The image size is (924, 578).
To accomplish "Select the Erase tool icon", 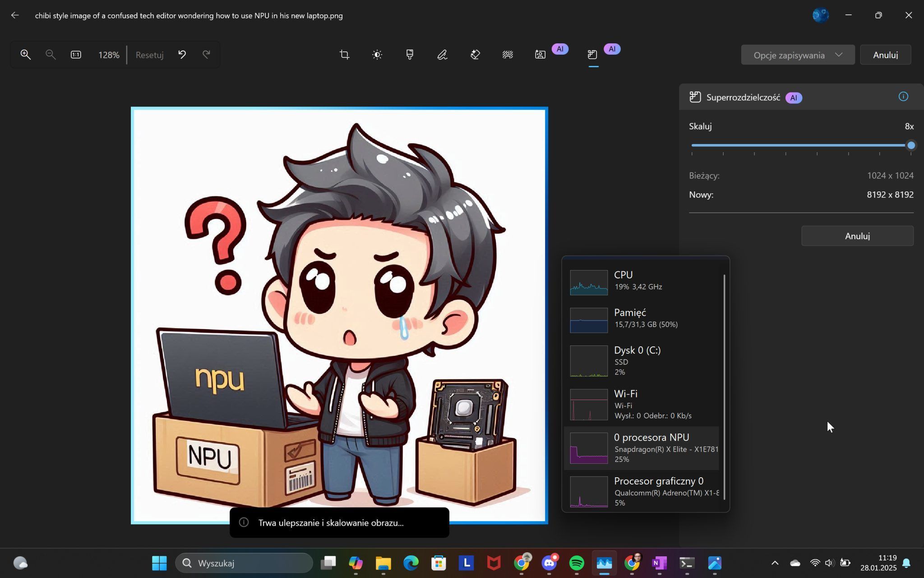I will point(475,55).
